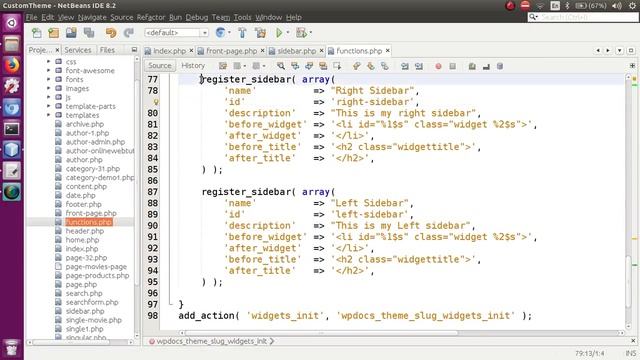Click the Search input field

pyautogui.click(x=582, y=17)
